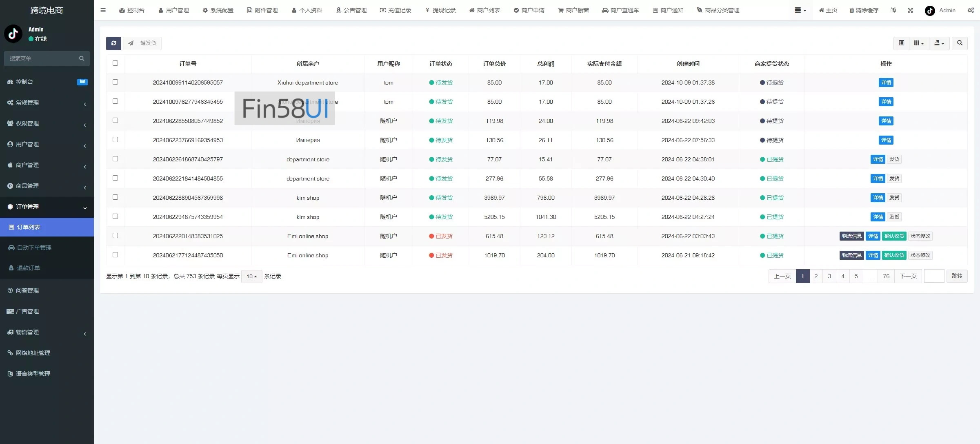Click the search magnifier icon above table
The height and width of the screenshot is (444, 980).
(959, 43)
